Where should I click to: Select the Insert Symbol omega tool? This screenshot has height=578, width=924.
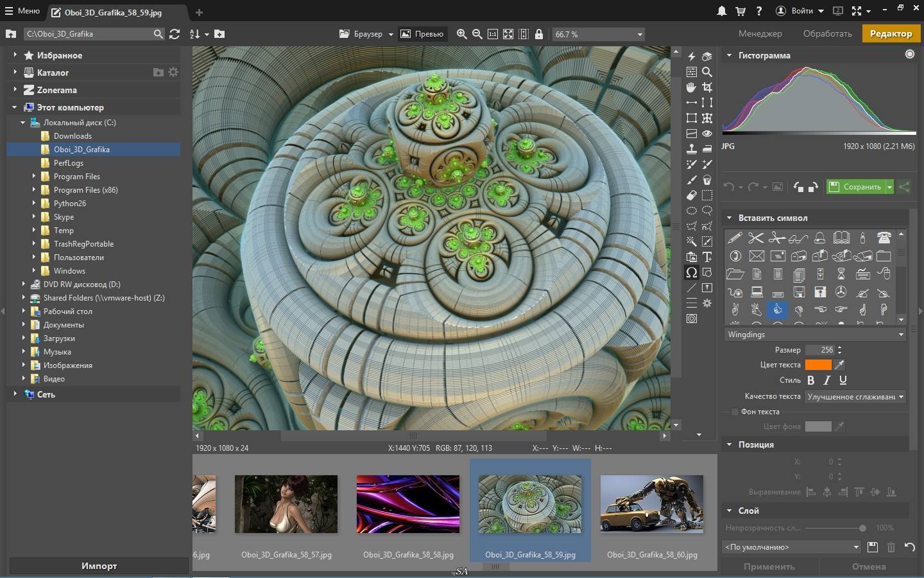pos(691,272)
